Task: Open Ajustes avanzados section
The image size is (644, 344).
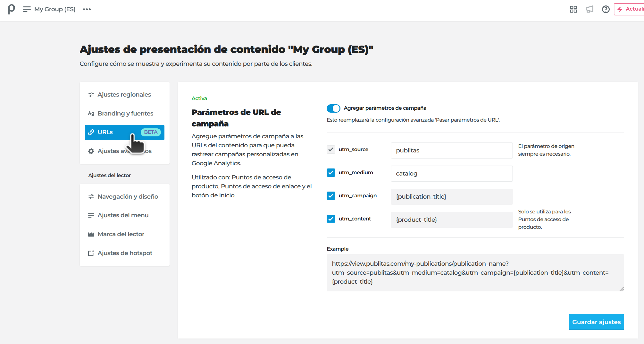Action: (x=124, y=151)
